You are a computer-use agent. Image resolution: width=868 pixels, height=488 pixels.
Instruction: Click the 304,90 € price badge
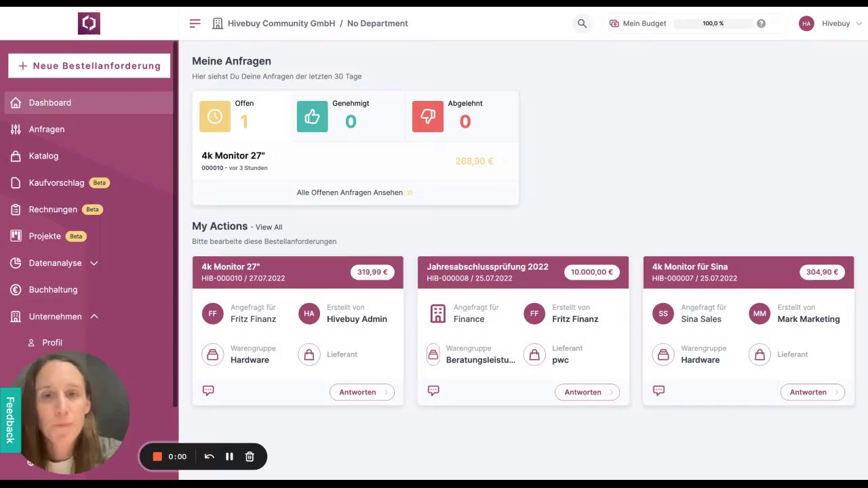point(823,272)
